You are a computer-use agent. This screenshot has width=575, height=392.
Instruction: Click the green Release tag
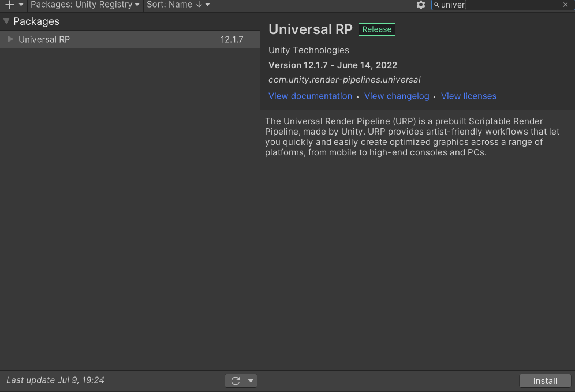tap(376, 29)
